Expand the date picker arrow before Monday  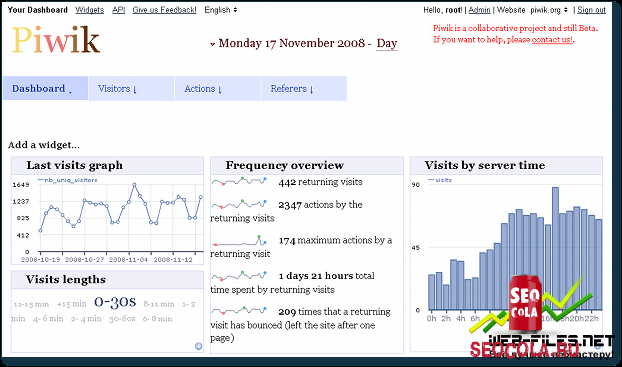pos(213,44)
